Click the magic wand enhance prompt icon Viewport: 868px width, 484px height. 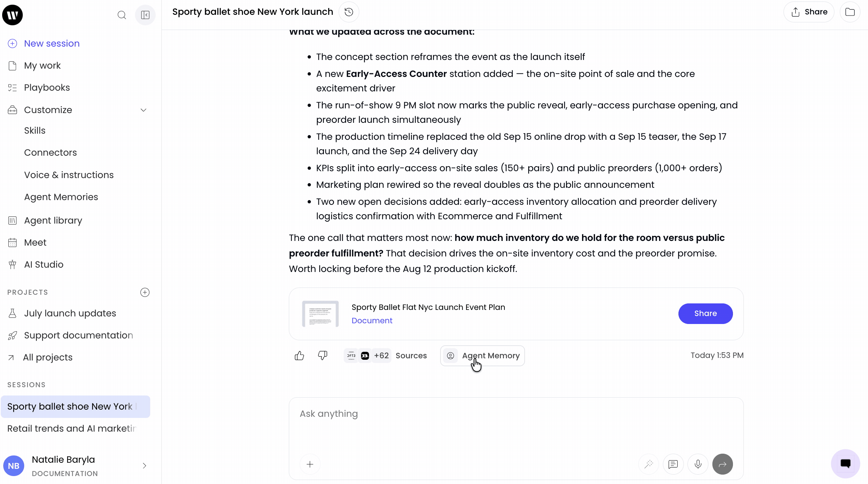649,464
